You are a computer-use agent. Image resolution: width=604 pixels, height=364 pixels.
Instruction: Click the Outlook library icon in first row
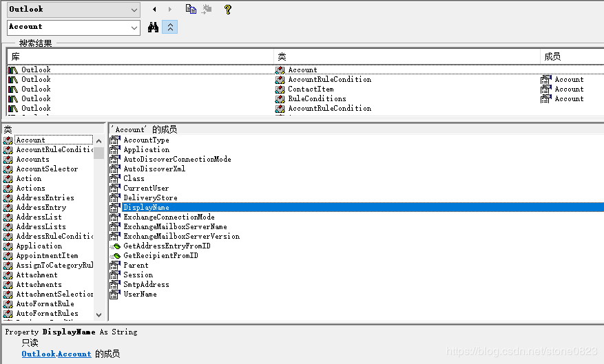pyautogui.click(x=12, y=70)
